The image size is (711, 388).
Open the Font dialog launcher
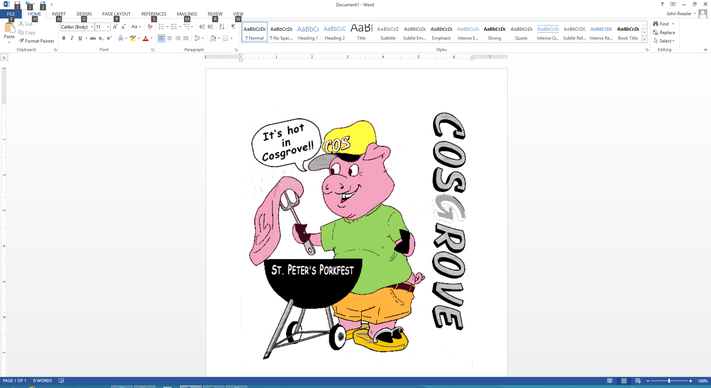coord(152,50)
